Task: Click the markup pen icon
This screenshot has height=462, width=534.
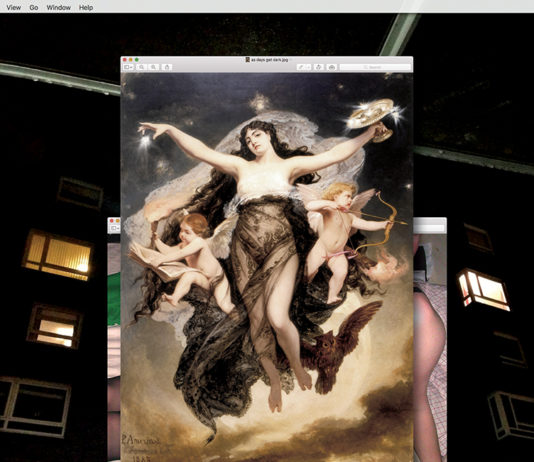Action: tap(301, 67)
